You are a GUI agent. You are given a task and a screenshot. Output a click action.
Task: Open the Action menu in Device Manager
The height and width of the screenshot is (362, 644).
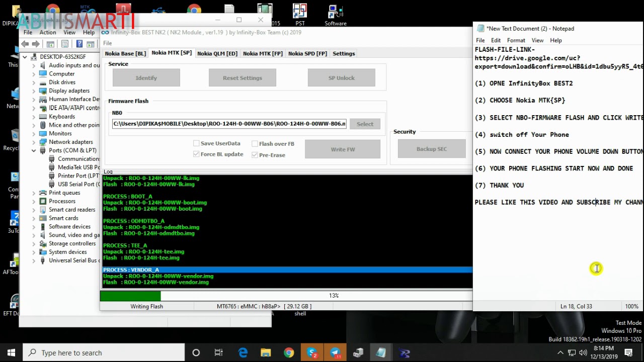tap(48, 32)
